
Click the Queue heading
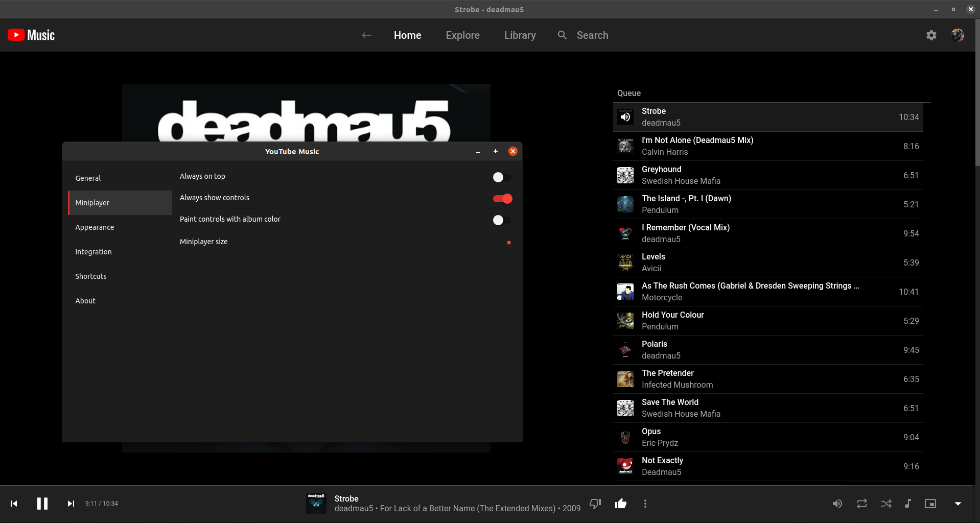(628, 93)
